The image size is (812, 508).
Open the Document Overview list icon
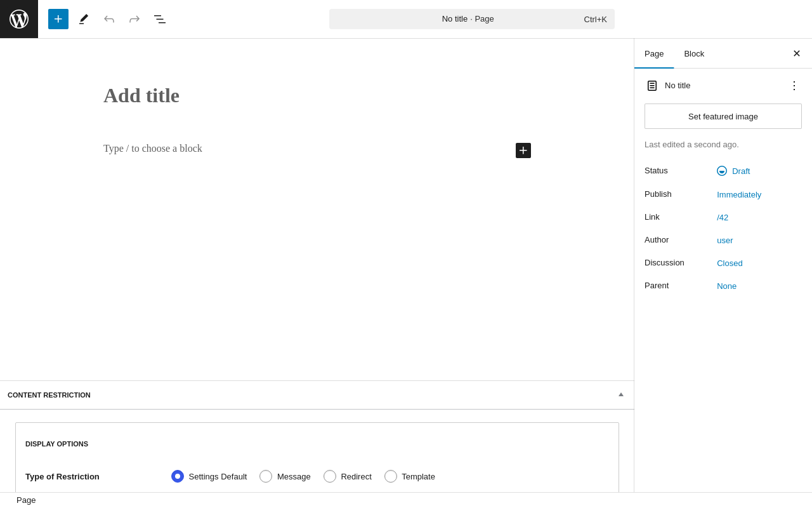(x=160, y=19)
